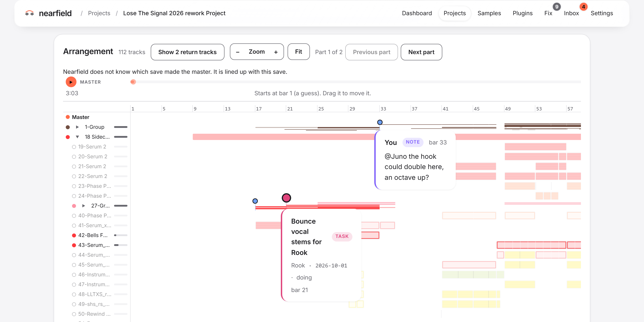The width and height of the screenshot is (644, 322).
Task: Click the Previous part button
Action: pos(371,52)
